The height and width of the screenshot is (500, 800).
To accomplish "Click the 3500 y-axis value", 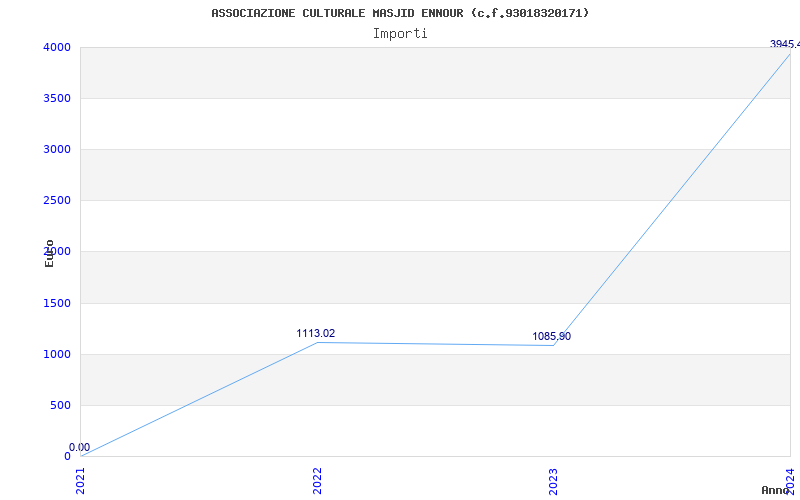I will (57, 98).
